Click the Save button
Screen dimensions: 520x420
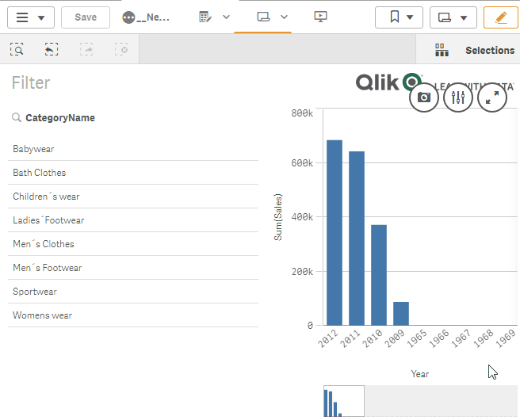tap(86, 17)
